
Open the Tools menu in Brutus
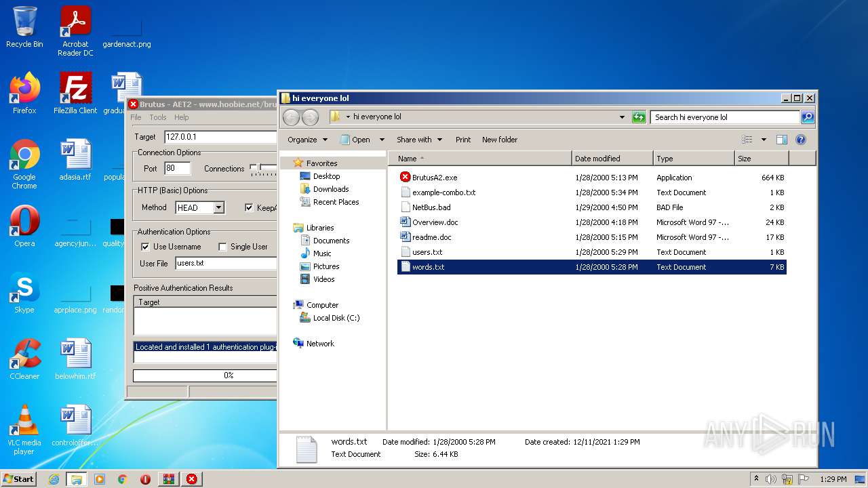tap(158, 117)
